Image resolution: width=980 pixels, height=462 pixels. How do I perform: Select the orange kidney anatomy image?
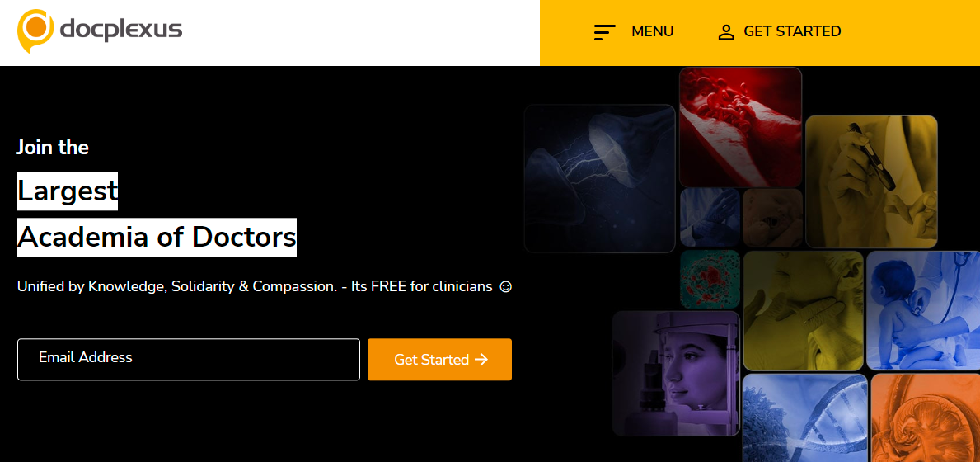click(x=926, y=418)
